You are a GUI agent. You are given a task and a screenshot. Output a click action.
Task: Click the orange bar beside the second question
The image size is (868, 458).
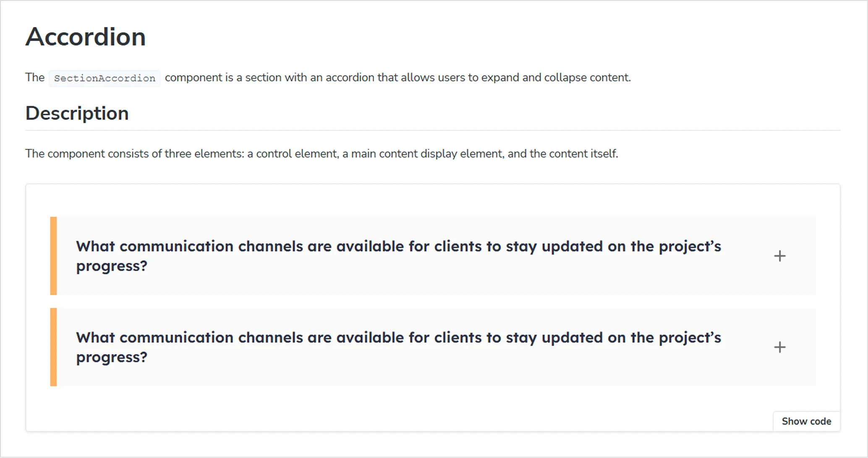53,347
